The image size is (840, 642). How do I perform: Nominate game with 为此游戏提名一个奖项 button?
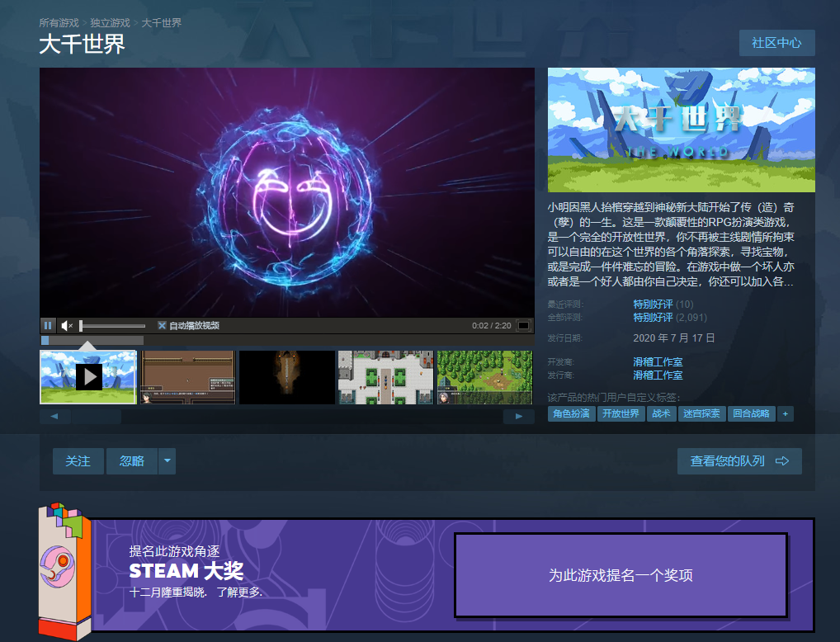pos(621,575)
